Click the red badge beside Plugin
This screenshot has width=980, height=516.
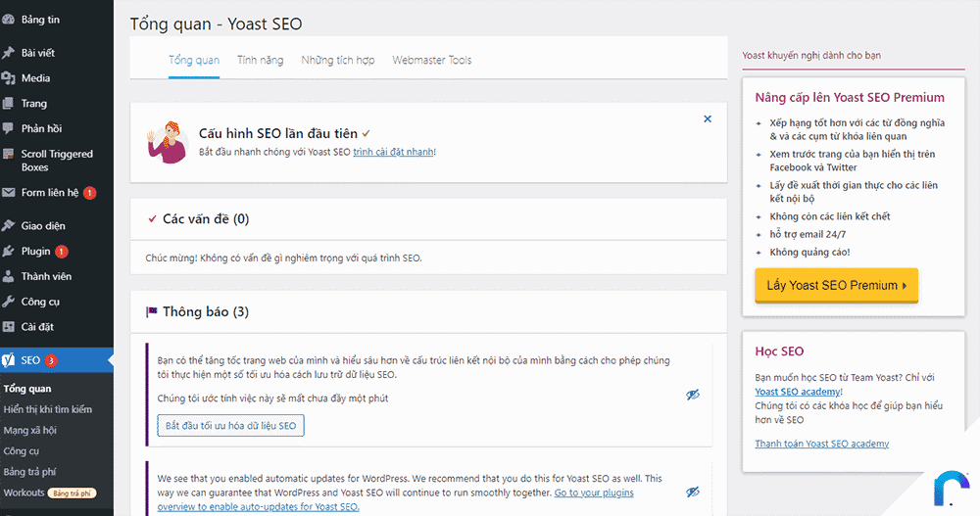click(61, 251)
